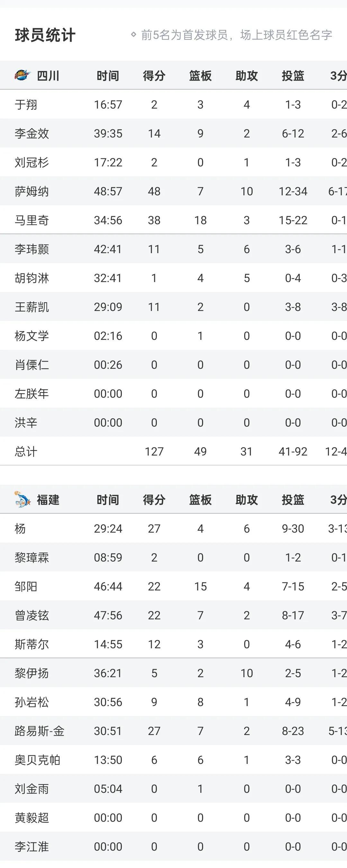Tap the Fujian team logo icon
The height and width of the screenshot is (868, 347).
tap(22, 499)
